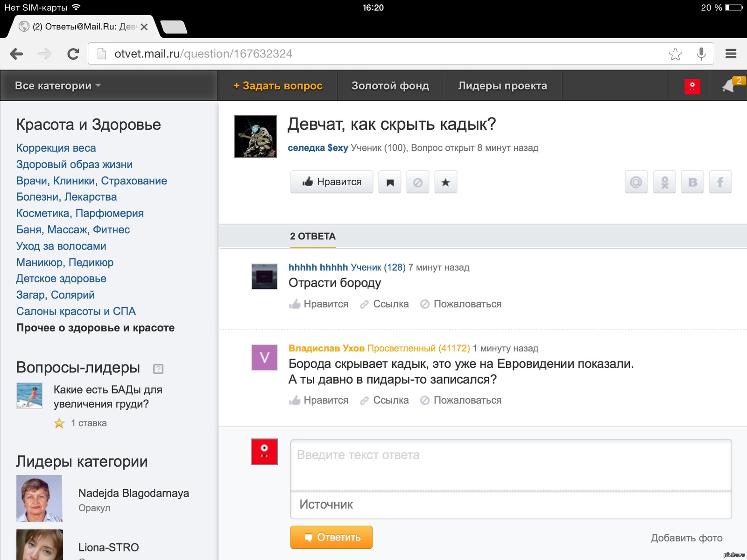Like the answer 'Отрасти бороду'
This screenshot has width=747, height=560.
(x=319, y=304)
